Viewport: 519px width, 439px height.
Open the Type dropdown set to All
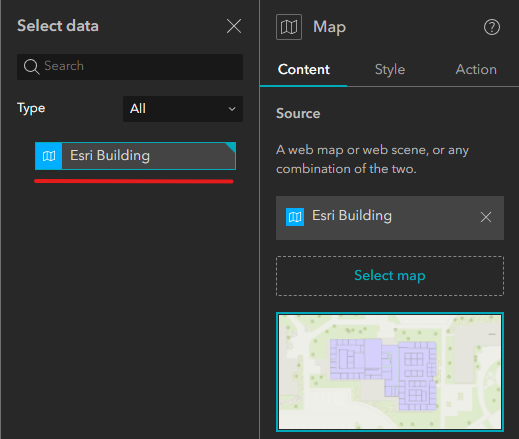point(183,109)
